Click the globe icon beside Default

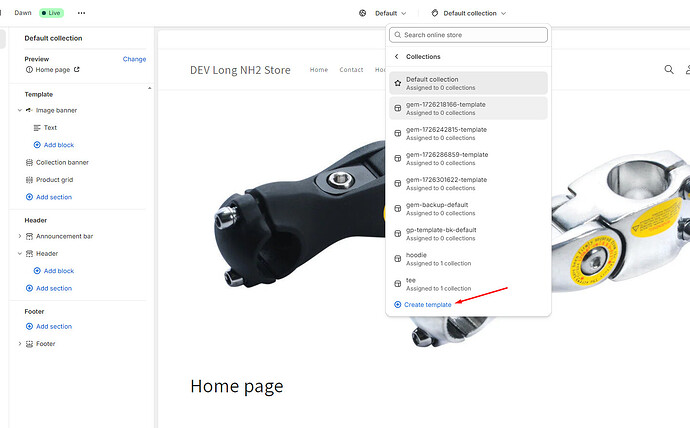363,13
